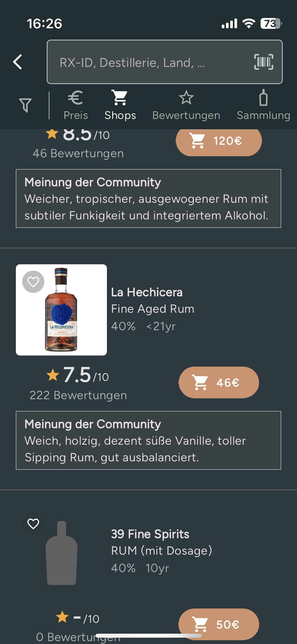View La Hechicera 7.5 star rating
The image size is (297, 644).
(78, 375)
